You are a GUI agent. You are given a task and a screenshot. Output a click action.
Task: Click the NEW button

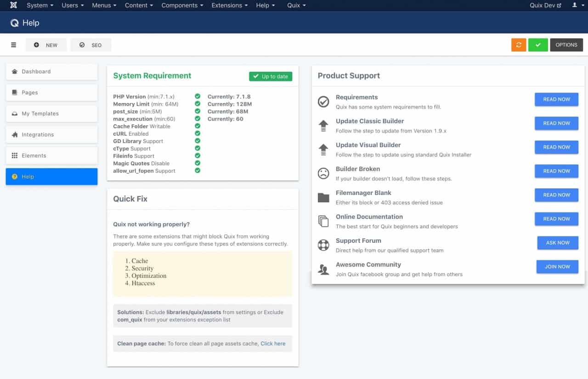(46, 45)
